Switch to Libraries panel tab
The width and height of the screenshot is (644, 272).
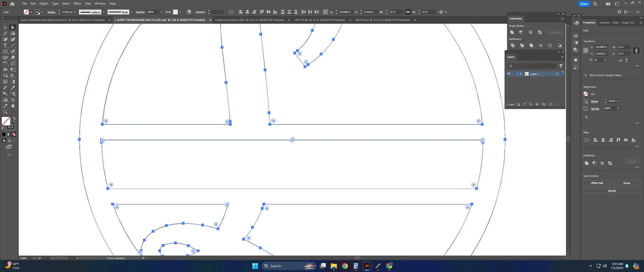604,23
